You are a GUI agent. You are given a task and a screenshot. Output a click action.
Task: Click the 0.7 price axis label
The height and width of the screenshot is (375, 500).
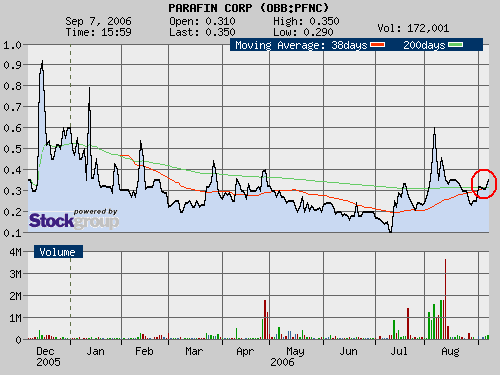12,107
